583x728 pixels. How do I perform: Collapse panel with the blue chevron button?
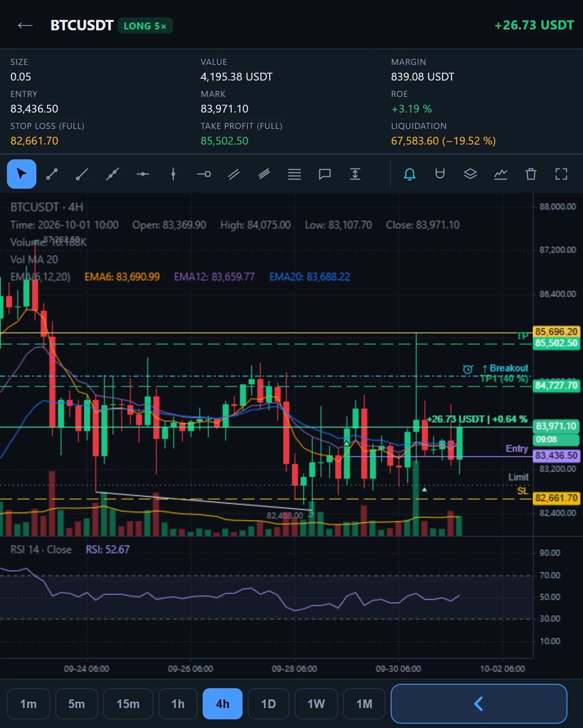pos(479,704)
